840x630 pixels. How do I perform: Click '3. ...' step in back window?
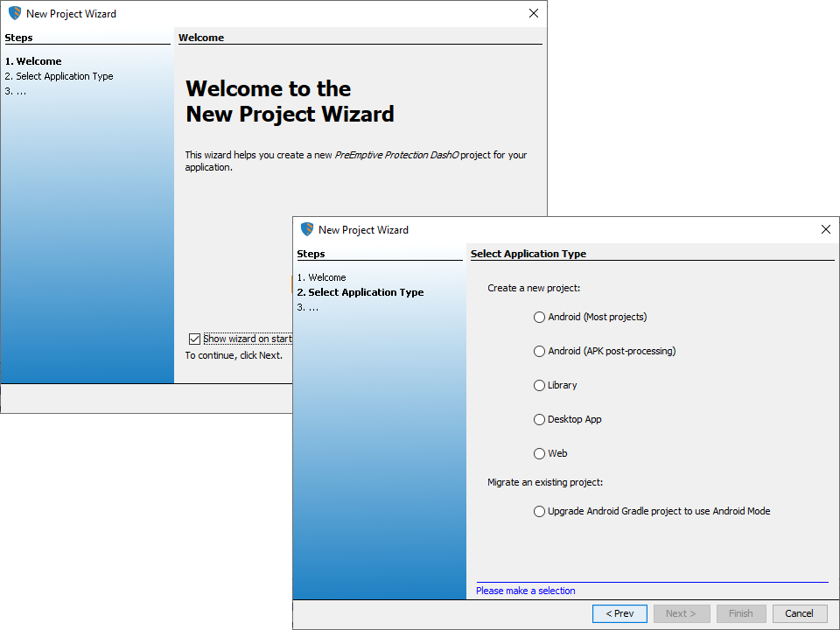(x=16, y=91)
